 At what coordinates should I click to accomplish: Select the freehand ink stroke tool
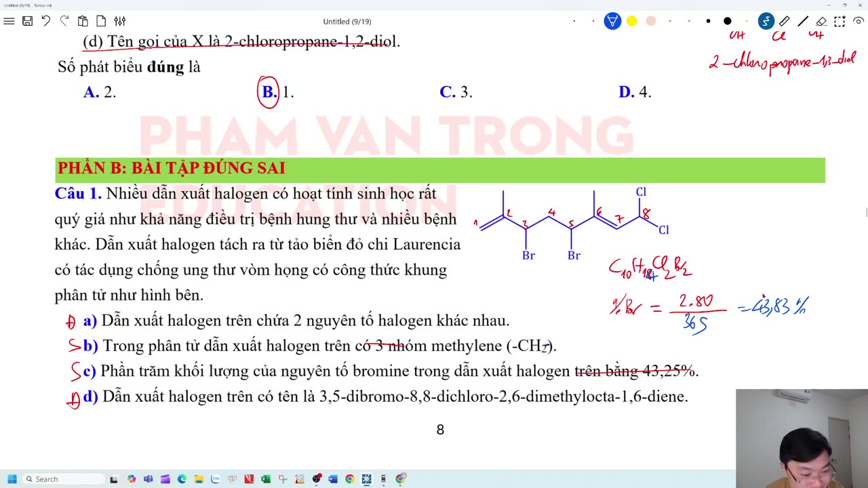click(766, 21)
